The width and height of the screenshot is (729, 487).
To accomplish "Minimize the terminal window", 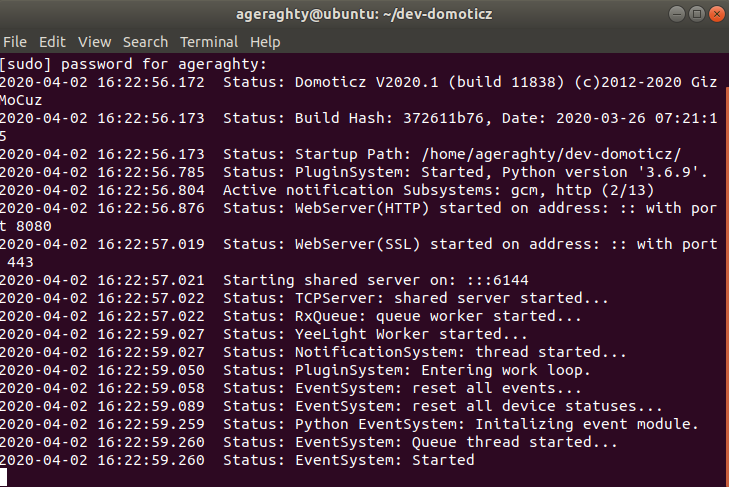I will coord(676,14).
